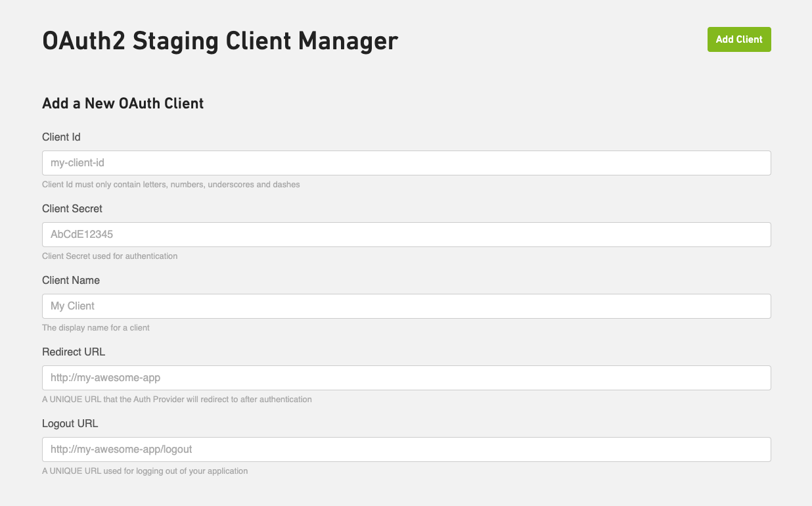812x506 pixels.
Task: Click the Redirect URL helper text about Auth Provider
Action: click(177, 400)
